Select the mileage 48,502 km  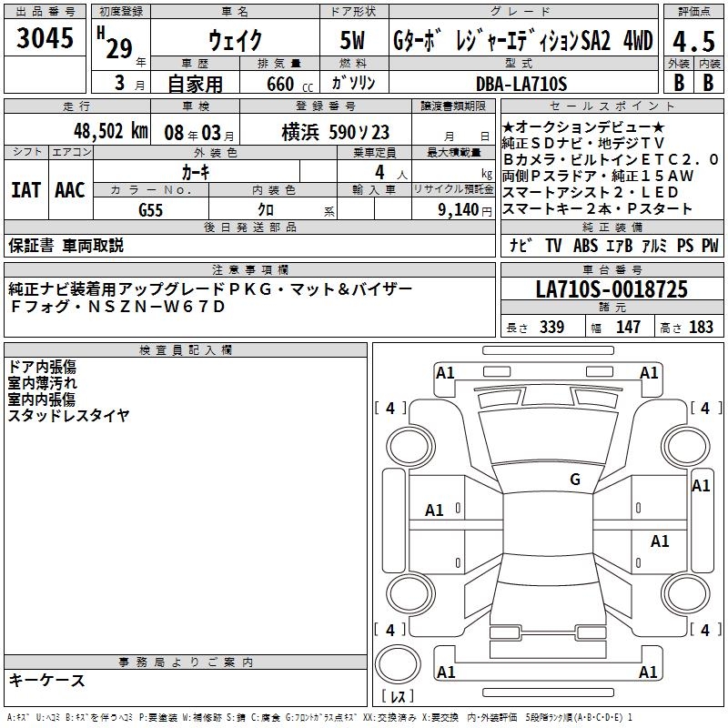[111, 131]
